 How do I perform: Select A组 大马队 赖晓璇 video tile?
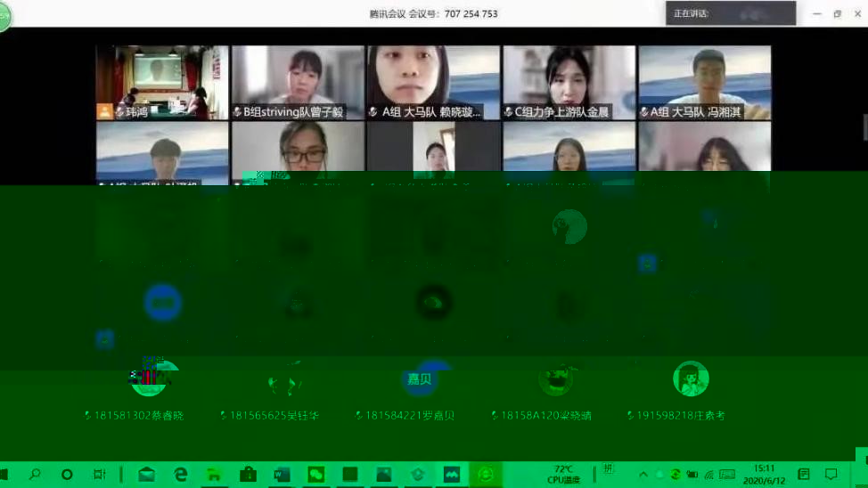433,83
